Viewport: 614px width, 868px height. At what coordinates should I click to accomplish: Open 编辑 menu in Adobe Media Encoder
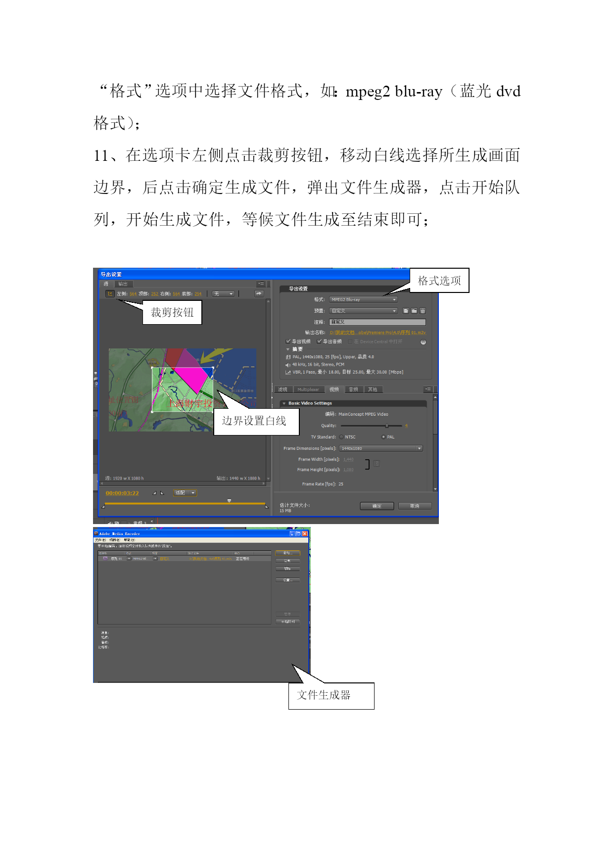(x=115, y=540)
